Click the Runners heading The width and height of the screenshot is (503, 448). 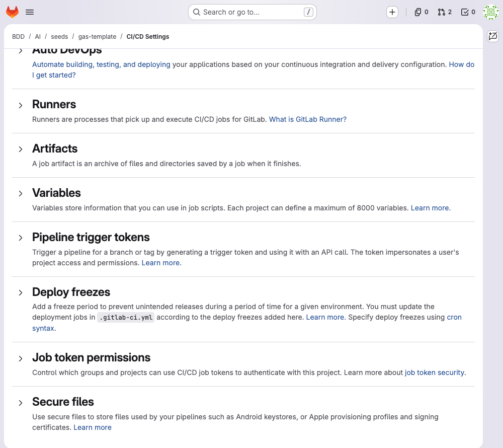tap(54, 104)
